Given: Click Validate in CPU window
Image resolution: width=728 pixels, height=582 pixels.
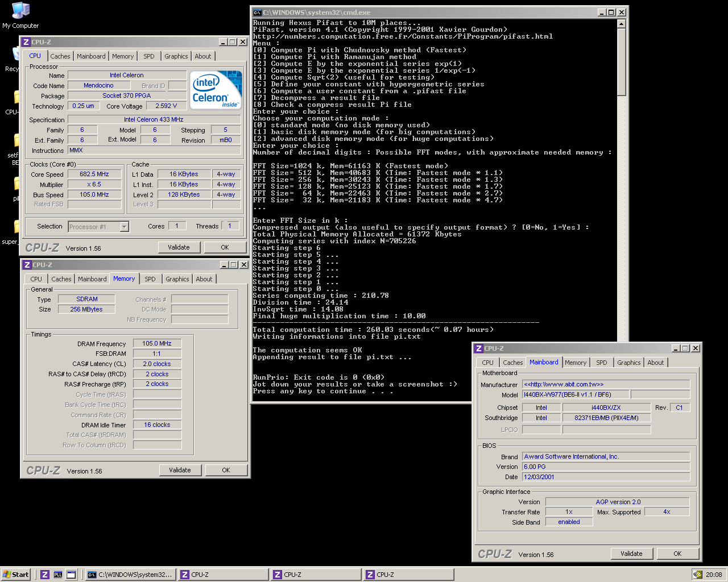Looking at the screenshot, I should (x=179, y=247).
